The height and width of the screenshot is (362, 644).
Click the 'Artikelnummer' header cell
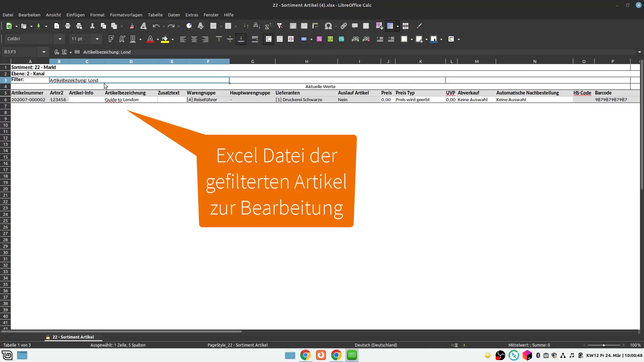[x=30, y=93]
